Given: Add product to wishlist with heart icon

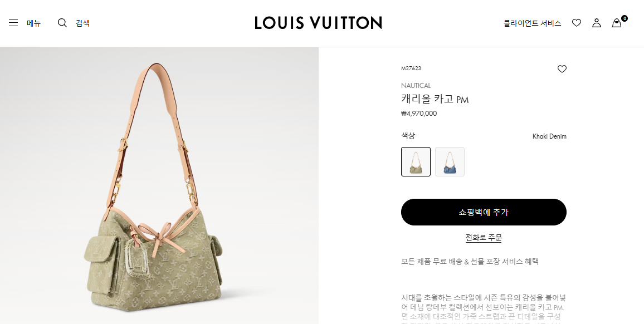Looking at the screenshot, I should pyautogui.click(x=562, y=69).
